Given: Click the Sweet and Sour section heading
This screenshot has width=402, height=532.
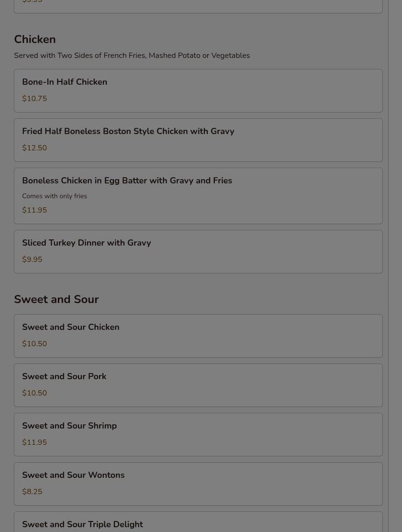Looking at the screenshot, I should click(56, 299).
